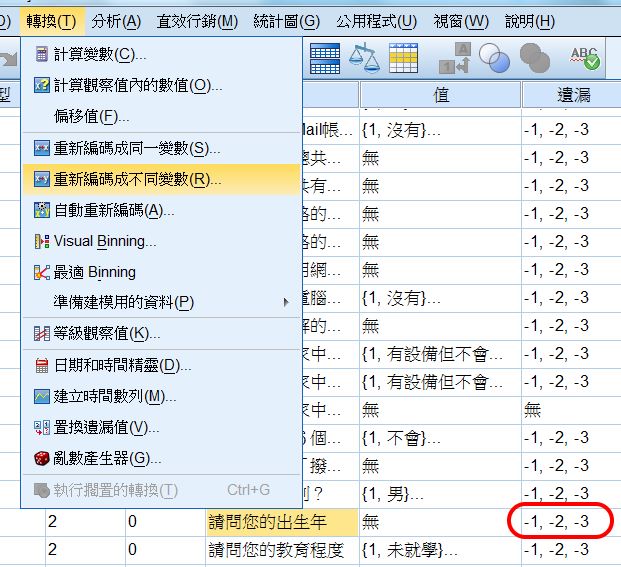621x567 pixels.
Task: Click the icon beside 重新編碼成同一變數
Action: tap(42, 148)
